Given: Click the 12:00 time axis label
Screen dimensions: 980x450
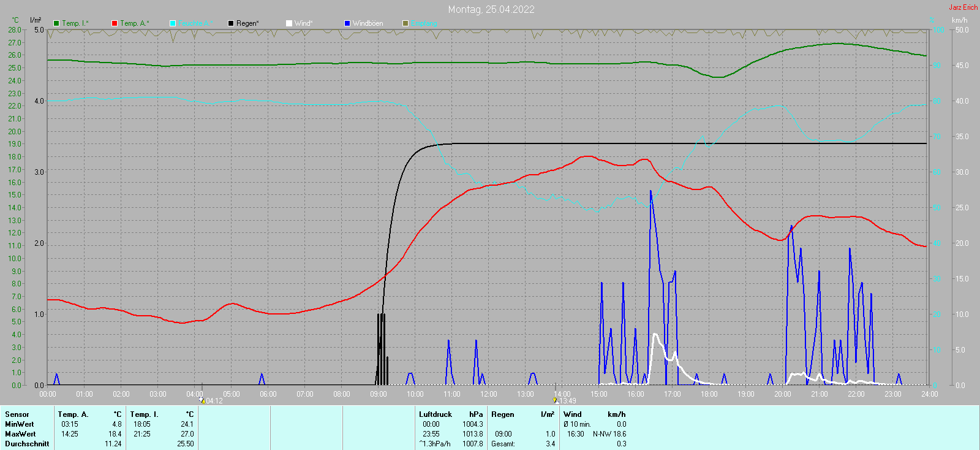Looking at the screenshot, I should [x=489, y=394].
